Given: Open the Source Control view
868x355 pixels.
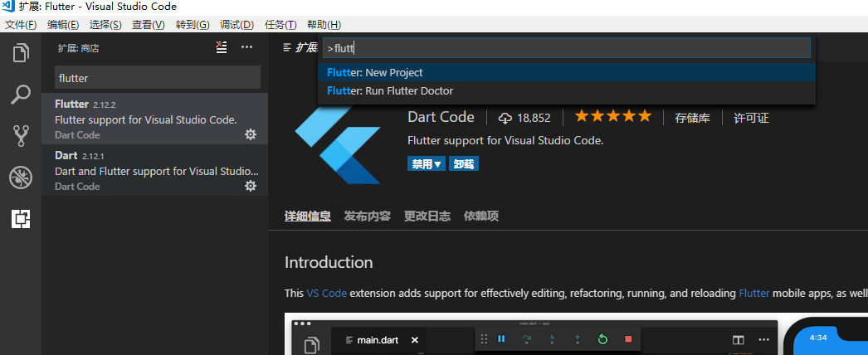Looking at the screenshot, I should tap(21, 135).
